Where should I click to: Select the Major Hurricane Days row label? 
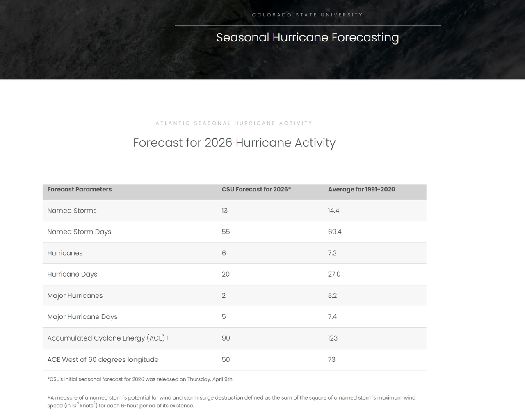tap(82, 317)
